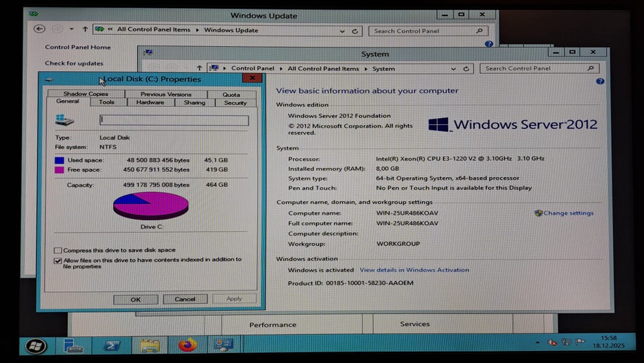Open help icon in Windows Update window
Image resolution: width=644 pixels, height=363 pixels.
pyautogui.click(x=489, y=44)
